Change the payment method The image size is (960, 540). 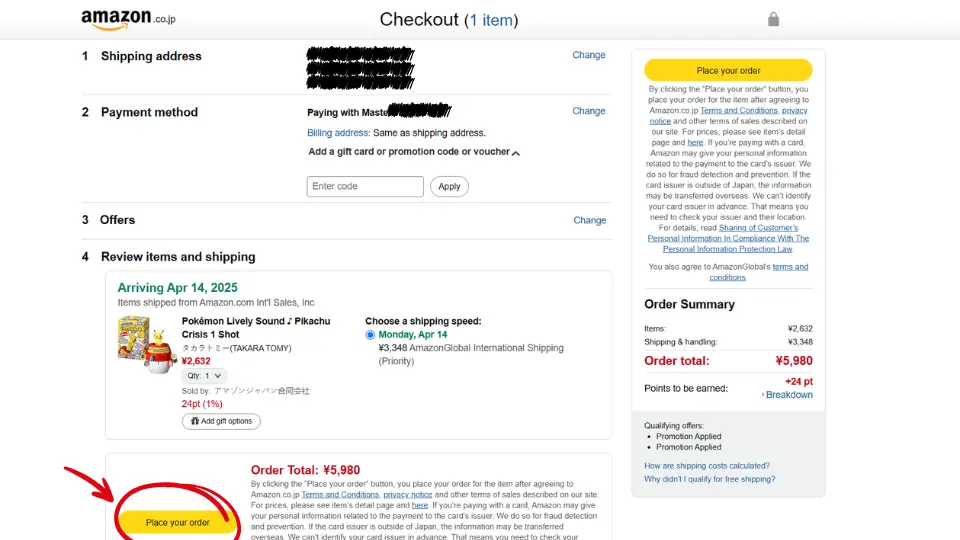click(588, 111)
